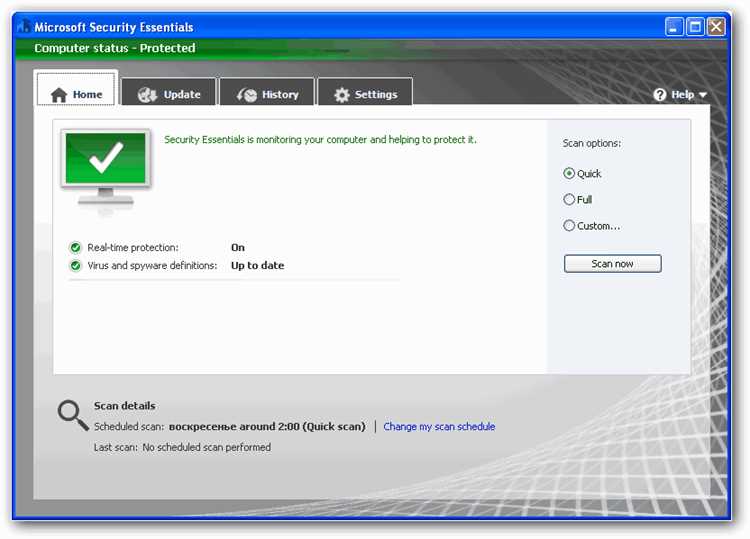This screenshot has width=750, height=539.
Task: Click the Security Essentials title bar icon
Action: click(x=23, y=26)
